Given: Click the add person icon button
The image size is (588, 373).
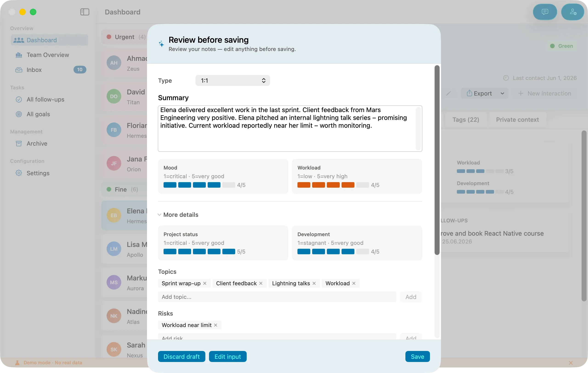Looking at the screenshot, I should 573,12.
